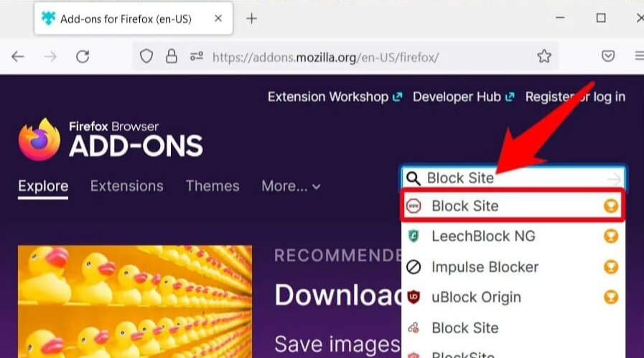Screen dimensions: 644x358
Task: Choose the second Block Site suggestion with chain icon
Action: pos(513,328)
